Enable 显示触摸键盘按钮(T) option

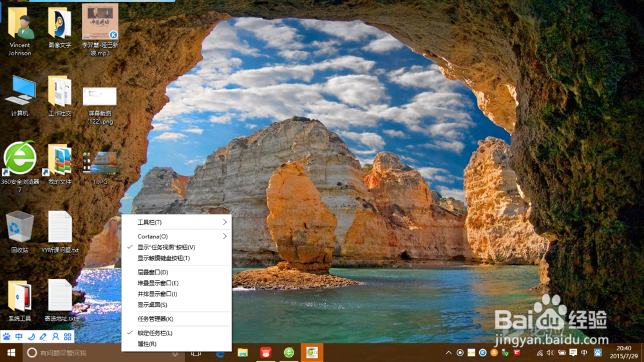tap(176, 258)
